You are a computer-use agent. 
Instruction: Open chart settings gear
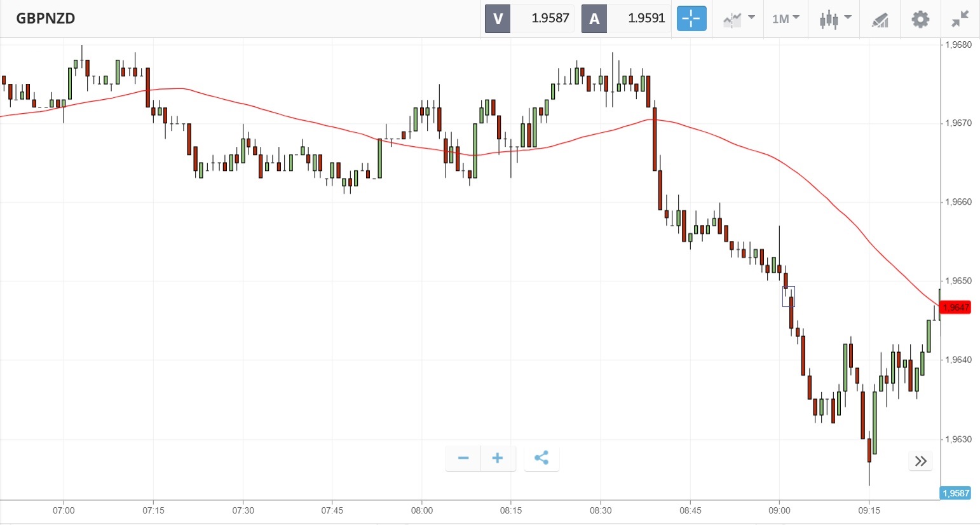[x=920, y=19]
